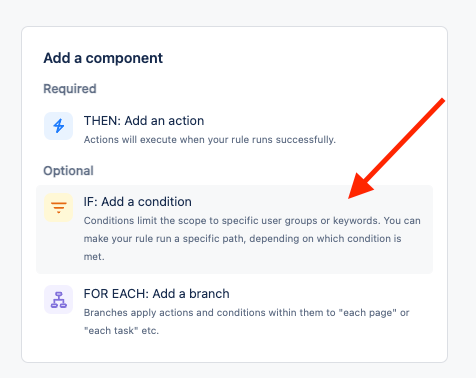Click the "each task" etc. text line
This screenshot has height=378, width=476.
click(121, 331)
